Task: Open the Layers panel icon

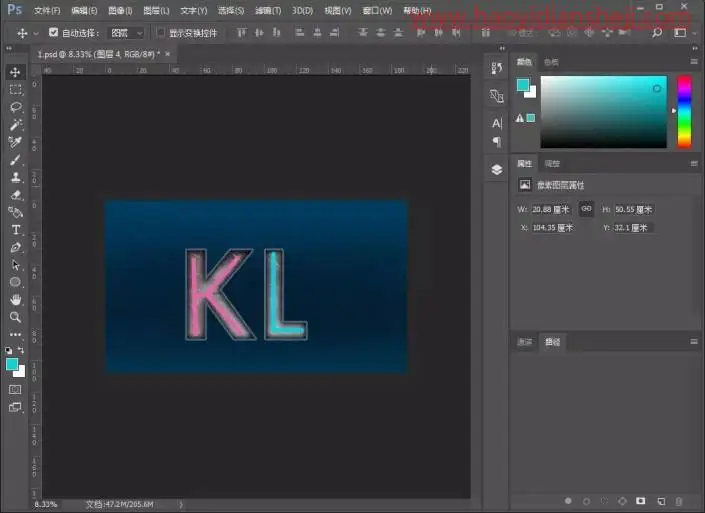Action: pos(497,170)
